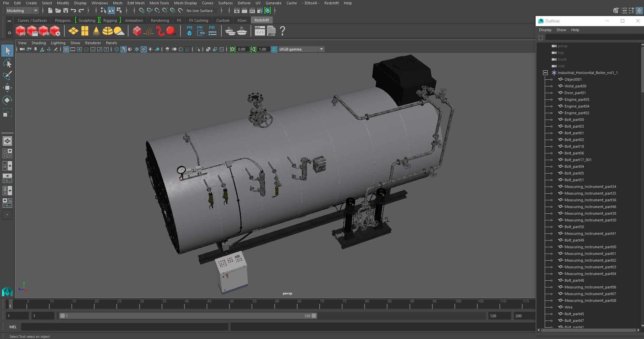The width and height of the screenshot is (644, 339).
Task: Open the Mesh Tools menu
Action: click(x=159, y=3)
